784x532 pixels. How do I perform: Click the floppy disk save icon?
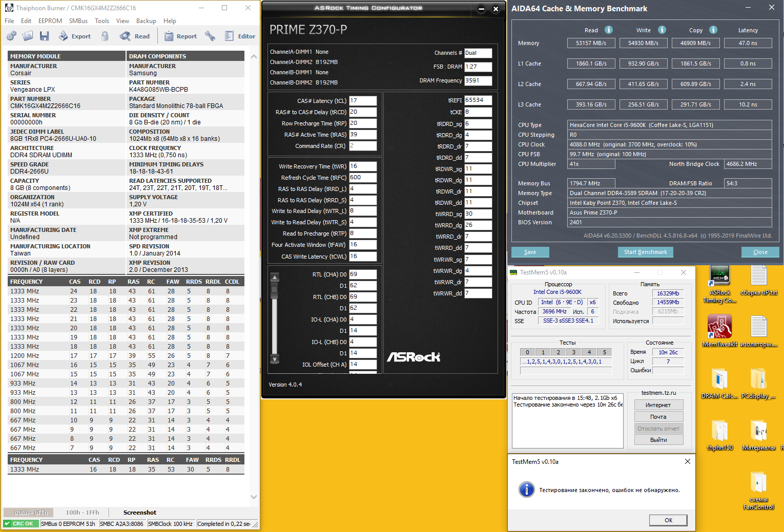(x=45, y=36)
